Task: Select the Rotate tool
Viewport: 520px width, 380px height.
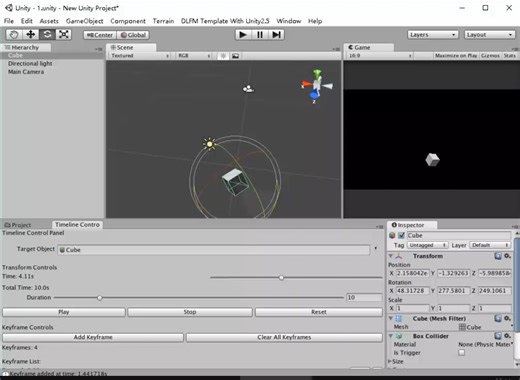Action: click(47, 34)
